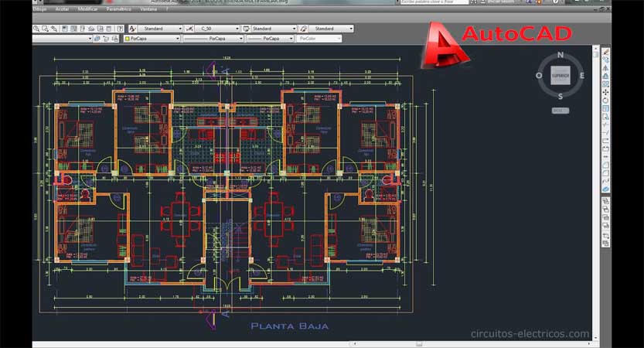Select the "Planta Baja" title text in drawing
The height and width of the screenshot is (348, 644).
(290, 326)
